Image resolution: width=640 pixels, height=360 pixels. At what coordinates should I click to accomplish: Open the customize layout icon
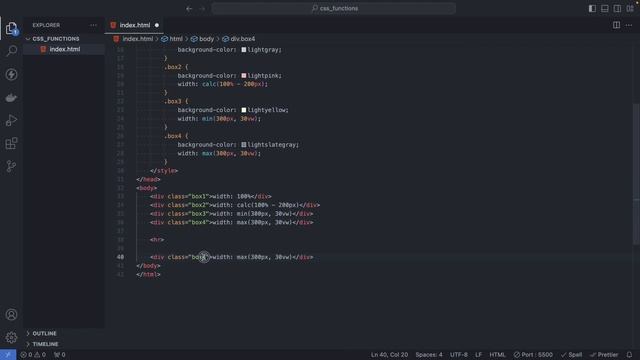click(x=630, y=9)
